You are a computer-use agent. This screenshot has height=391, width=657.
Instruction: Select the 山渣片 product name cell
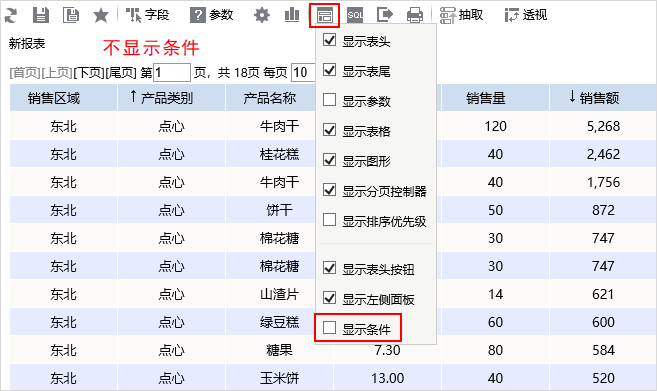[279, 294]
